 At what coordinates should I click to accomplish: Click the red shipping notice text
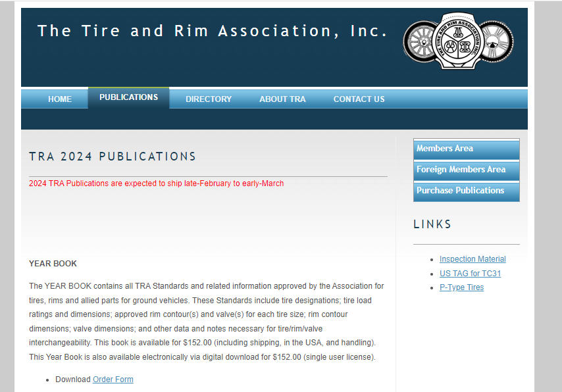(x=156, y=184)
